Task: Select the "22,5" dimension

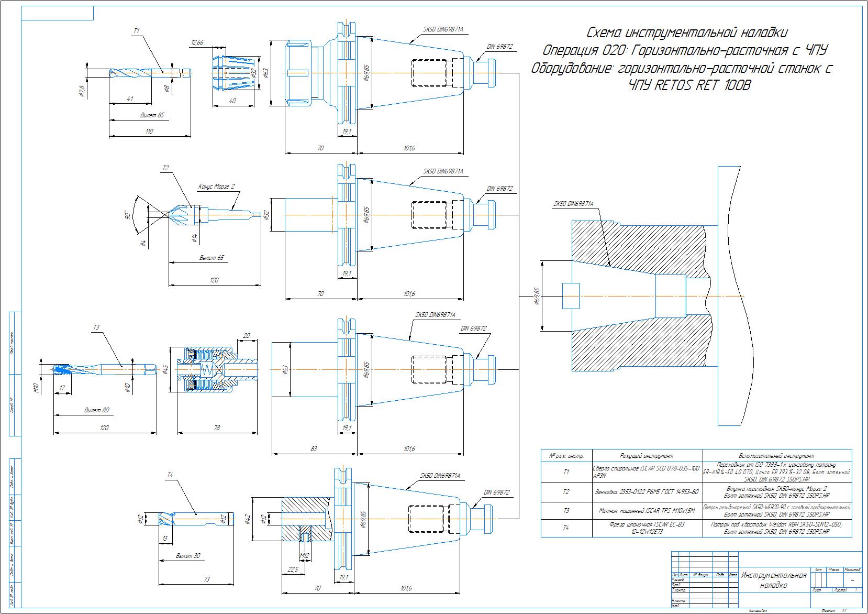Action: coord(293,569)
